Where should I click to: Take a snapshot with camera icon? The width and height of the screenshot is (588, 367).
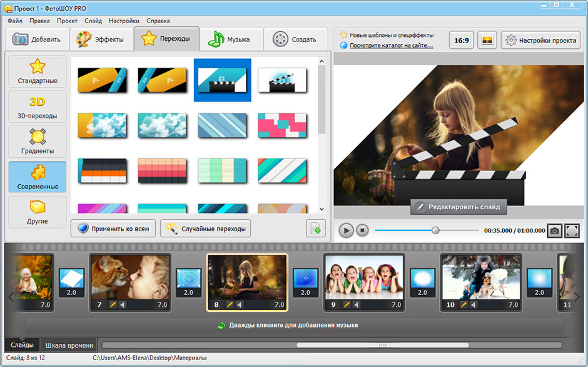554,230
